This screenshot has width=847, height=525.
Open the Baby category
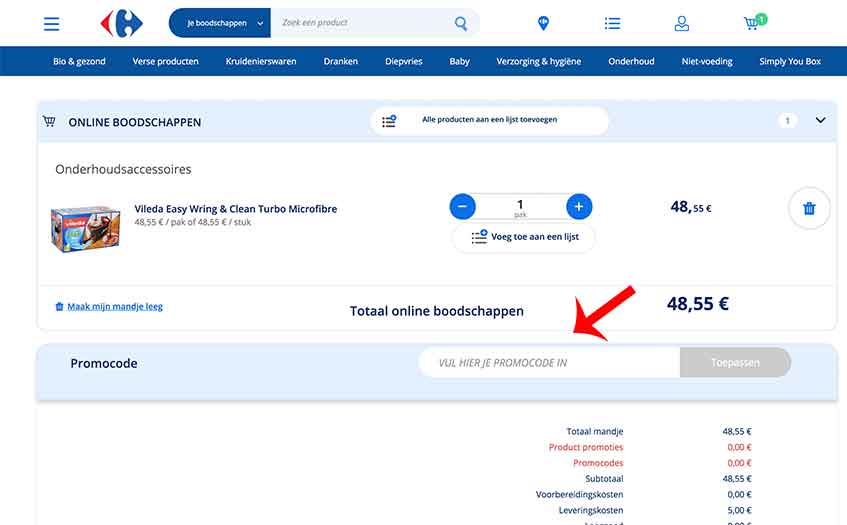(x=459, y=61)
